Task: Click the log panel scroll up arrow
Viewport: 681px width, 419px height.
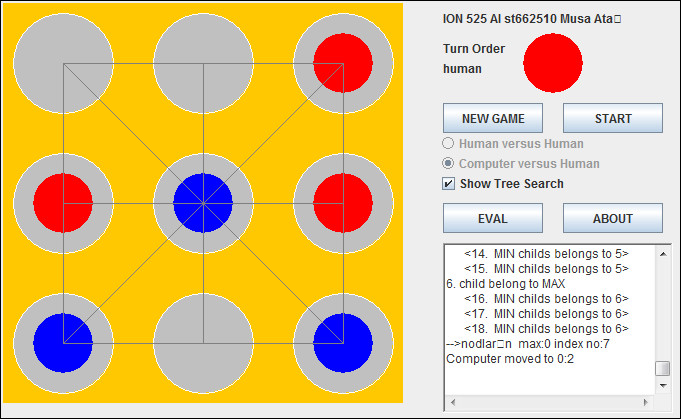Action: point(663,254)
